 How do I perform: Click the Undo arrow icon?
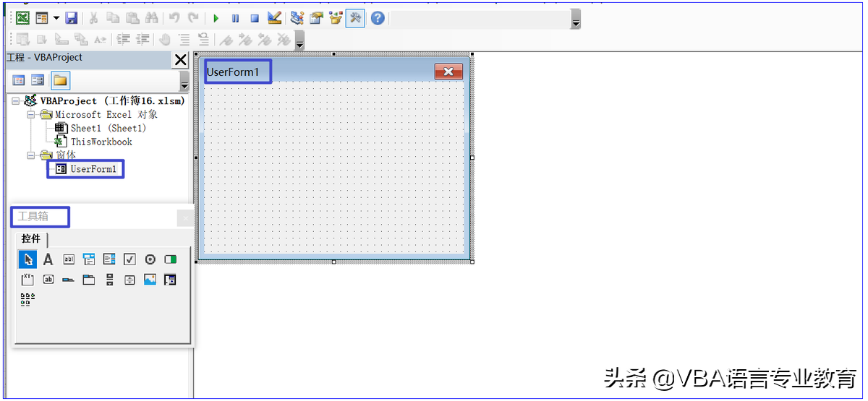click(174, 18)
